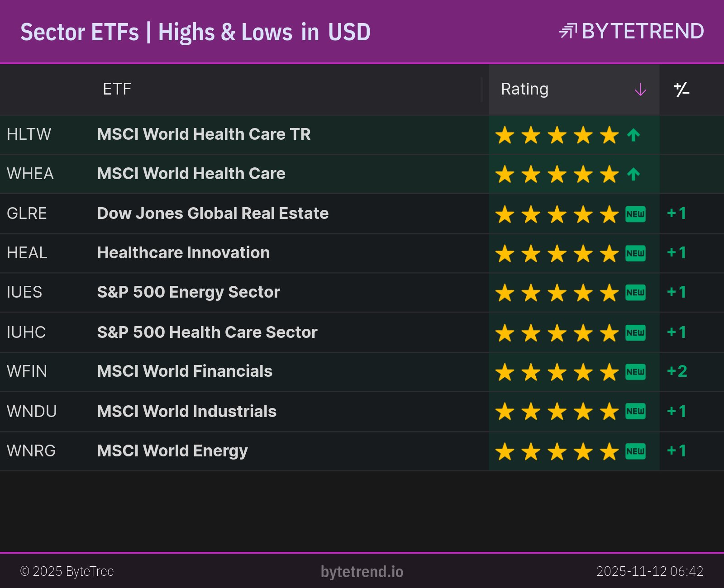Open Dow Jones Global Real Estate row
This screenshot has height=588, width=724.
(x=213, y=213)
